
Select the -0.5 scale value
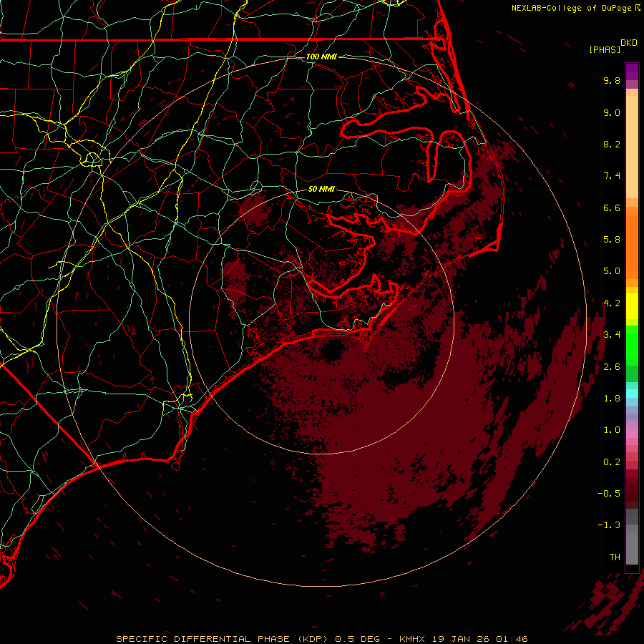coord(609,494)
